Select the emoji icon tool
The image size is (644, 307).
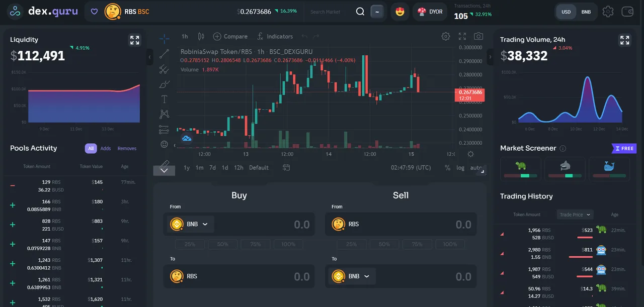click(164, 144)
